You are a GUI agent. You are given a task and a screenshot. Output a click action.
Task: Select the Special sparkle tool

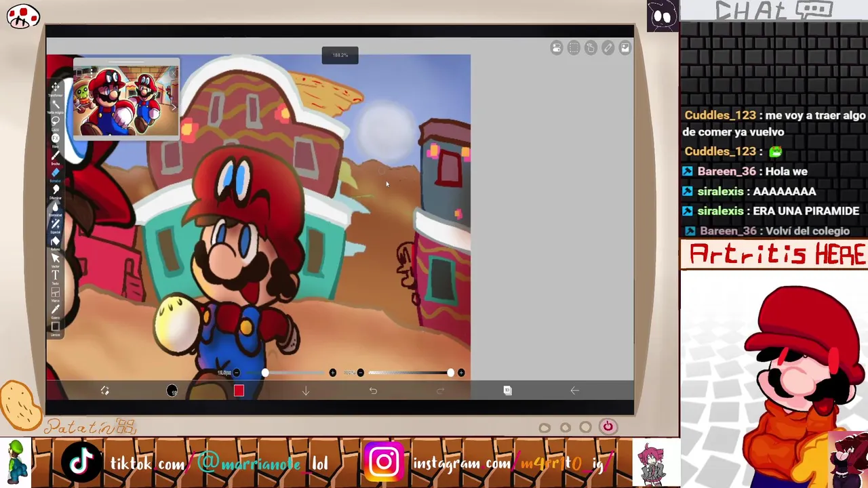coord(56,224)
